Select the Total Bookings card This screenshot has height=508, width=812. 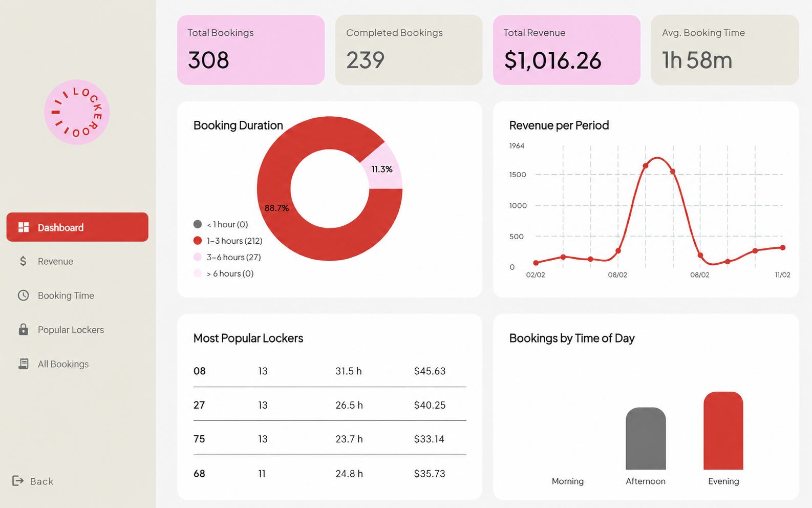tap(251, 50)
